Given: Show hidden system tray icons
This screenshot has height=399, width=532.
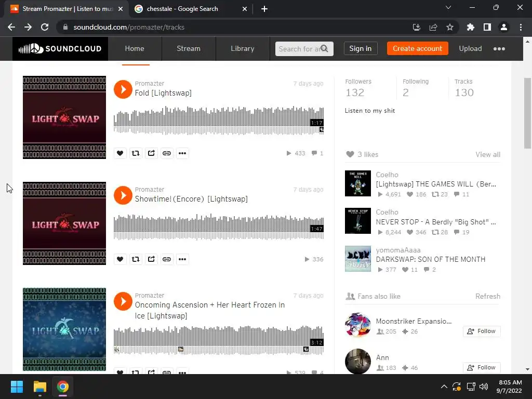Looking at the screenshot, I should pos(444,387).
